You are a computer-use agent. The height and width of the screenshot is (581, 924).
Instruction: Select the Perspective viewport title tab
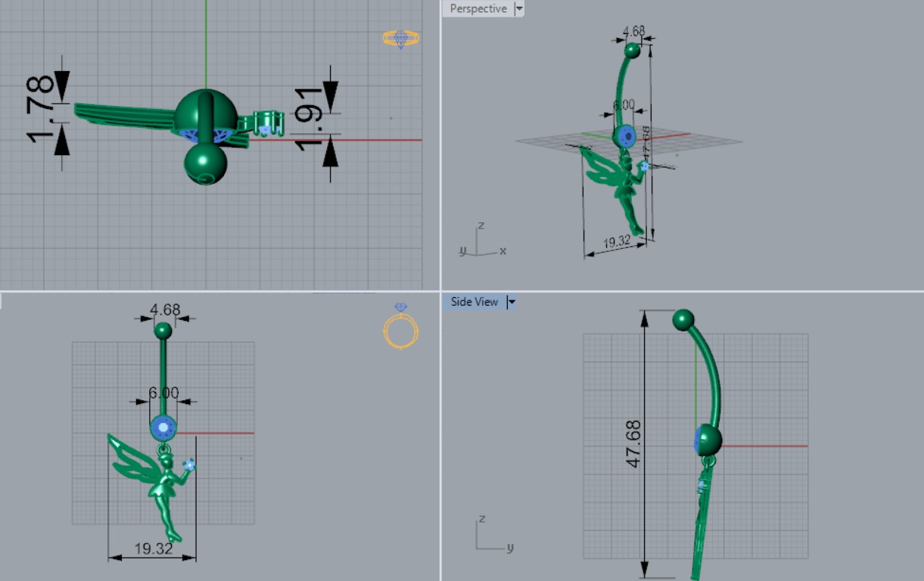click(x=478, y=9)
